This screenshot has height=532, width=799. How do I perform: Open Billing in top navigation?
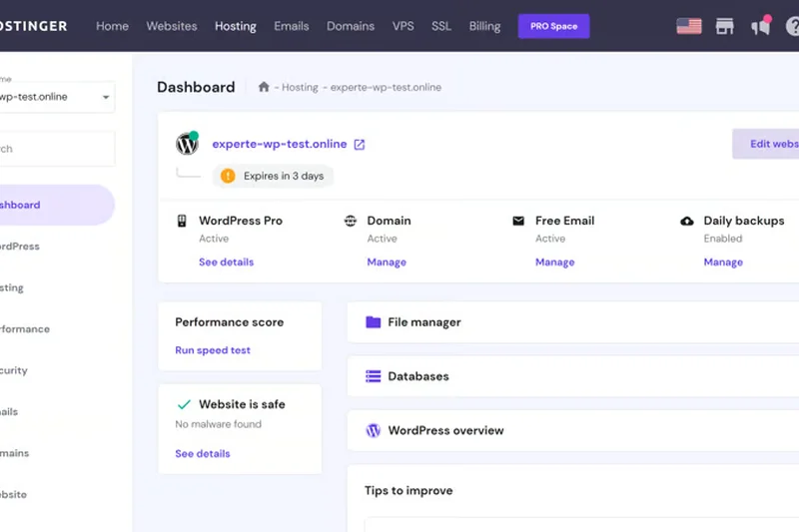tap(484, 26)
